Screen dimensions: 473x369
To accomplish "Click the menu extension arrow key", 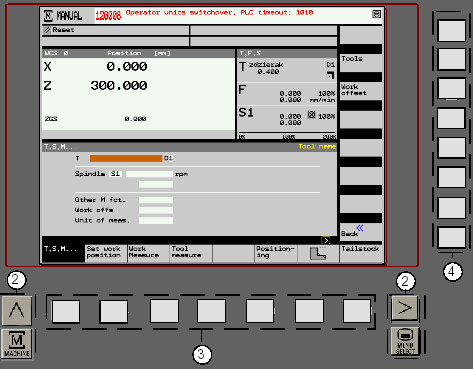I will pyautogui.click(x=404, y=308).
